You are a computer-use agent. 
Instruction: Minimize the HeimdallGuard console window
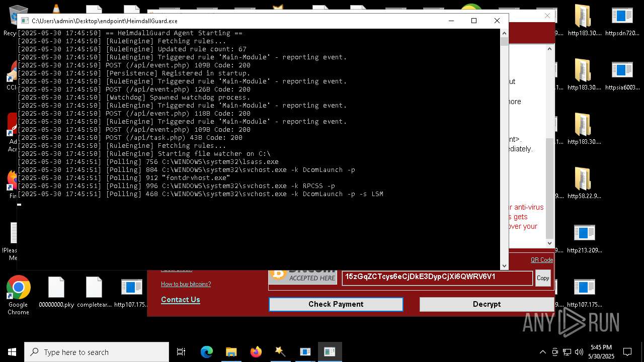451,21
